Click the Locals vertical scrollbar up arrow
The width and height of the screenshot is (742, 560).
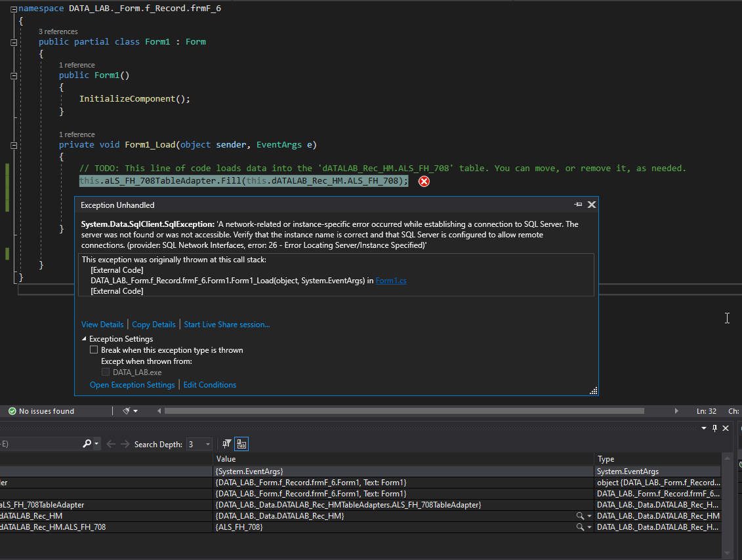point(728,458)
